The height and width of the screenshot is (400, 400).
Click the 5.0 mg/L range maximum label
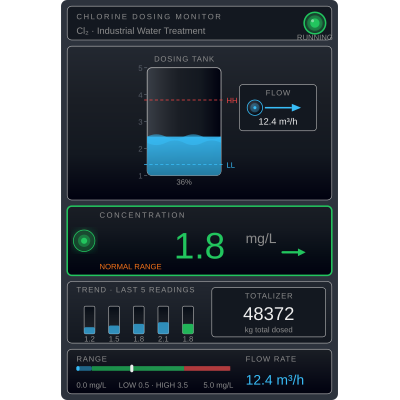[218, 385]
